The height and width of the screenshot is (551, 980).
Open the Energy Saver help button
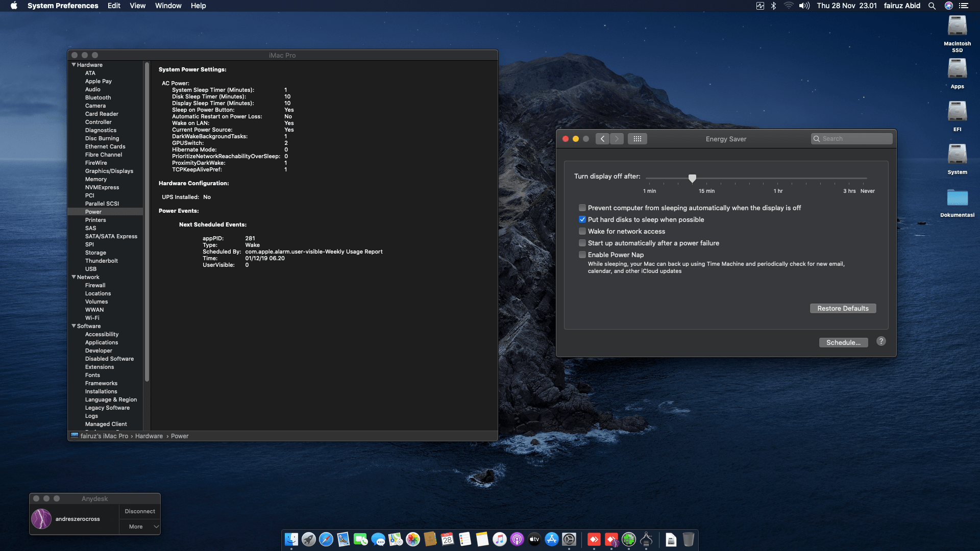click(881, 341)
